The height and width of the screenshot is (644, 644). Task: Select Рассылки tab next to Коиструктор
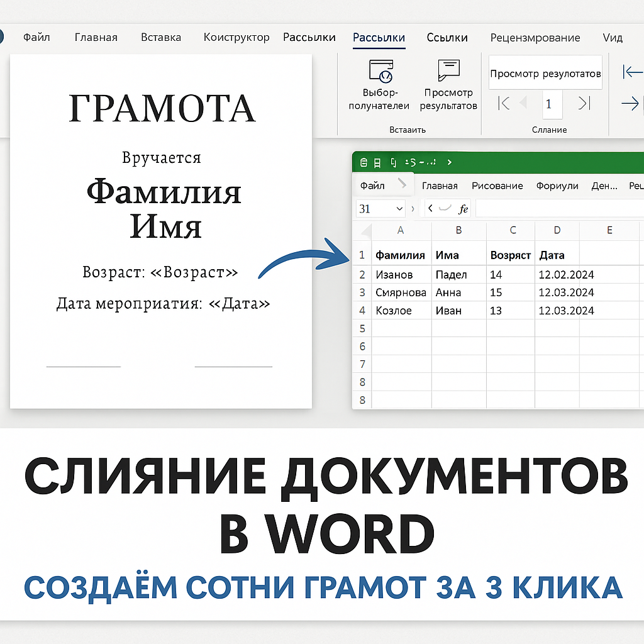pyautogui.click(x=309, y=37)
